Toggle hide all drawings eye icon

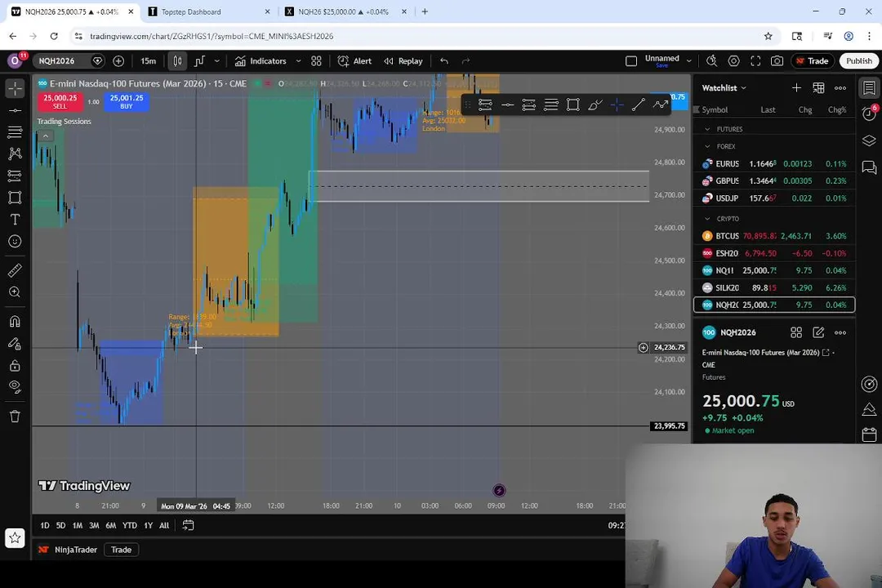(x=16, y=386)
